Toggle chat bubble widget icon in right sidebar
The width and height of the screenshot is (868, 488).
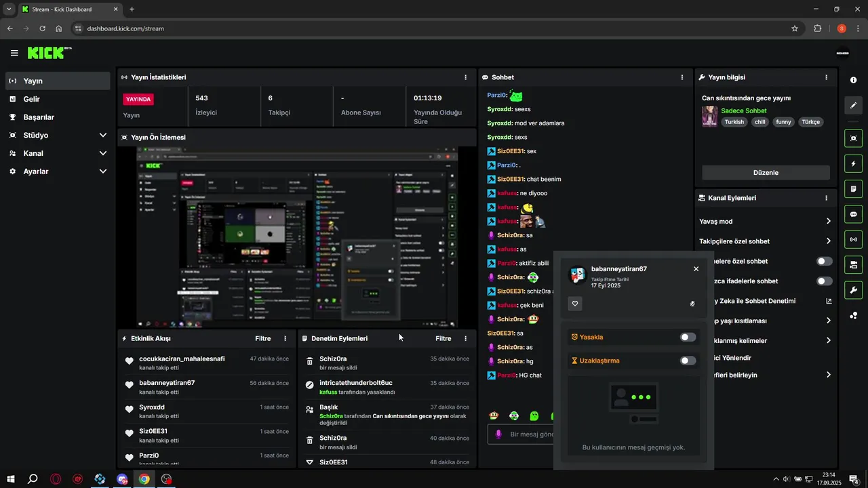pyautogui.click(x=853, y=214)
